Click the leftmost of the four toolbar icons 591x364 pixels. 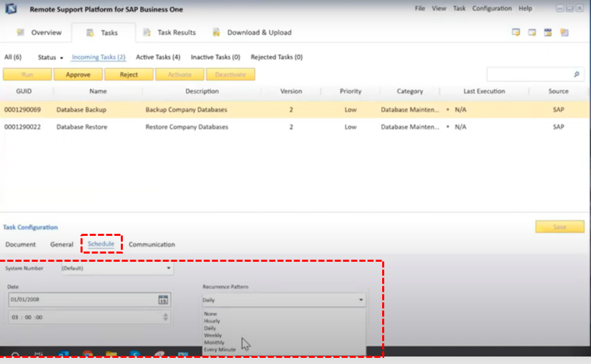[x=516, y=32]
